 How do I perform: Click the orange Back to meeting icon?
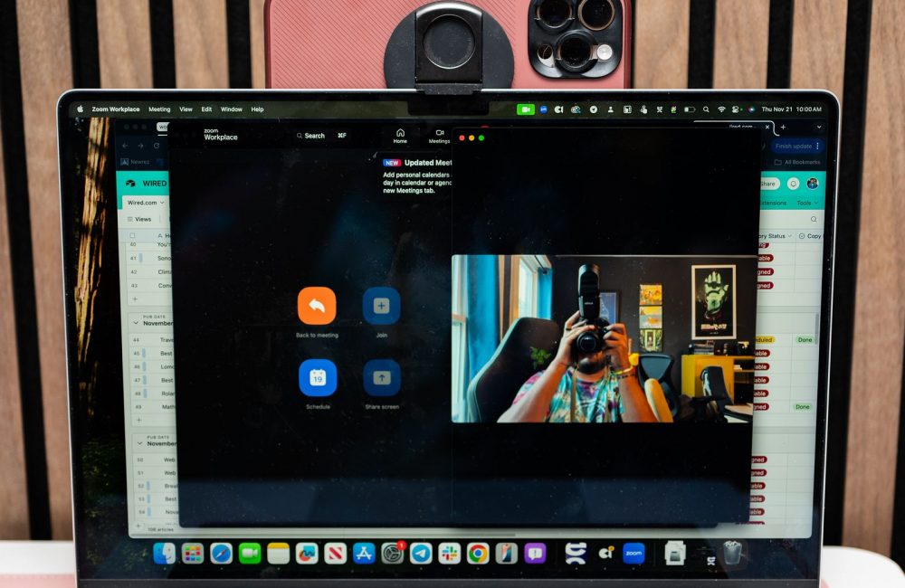coord(317,306)
